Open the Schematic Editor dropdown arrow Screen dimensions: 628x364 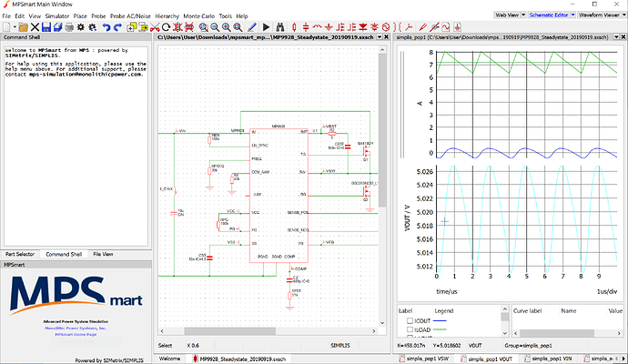coord(572,15)
